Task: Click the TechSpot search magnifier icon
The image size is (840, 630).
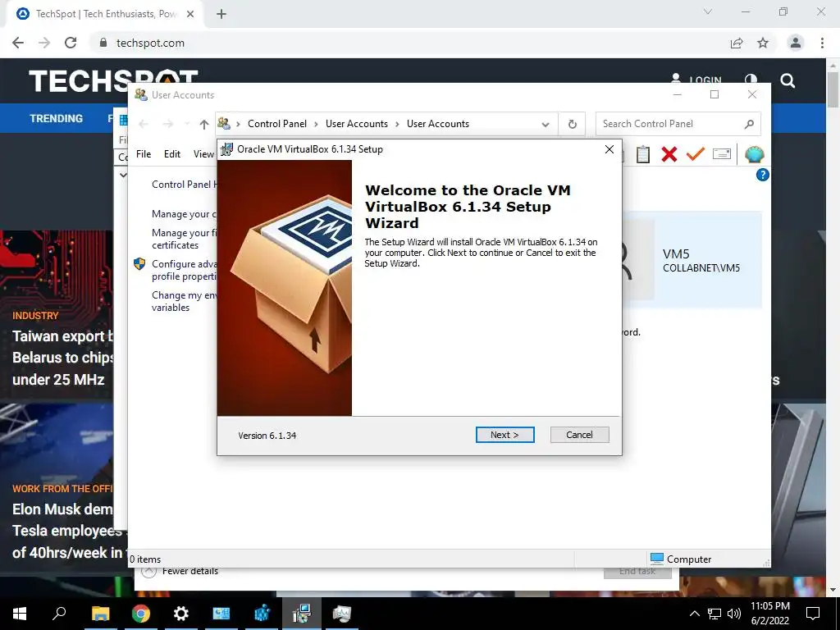Action: (x=787, y=81)
